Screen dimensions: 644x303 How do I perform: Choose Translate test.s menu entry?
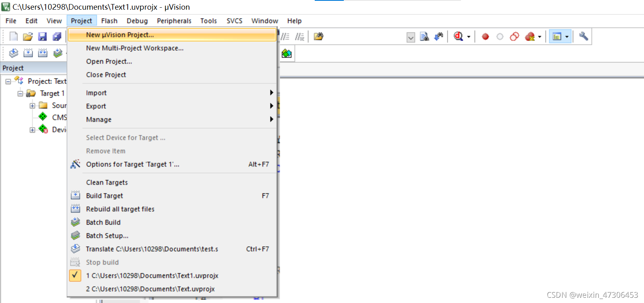point(172,249)
